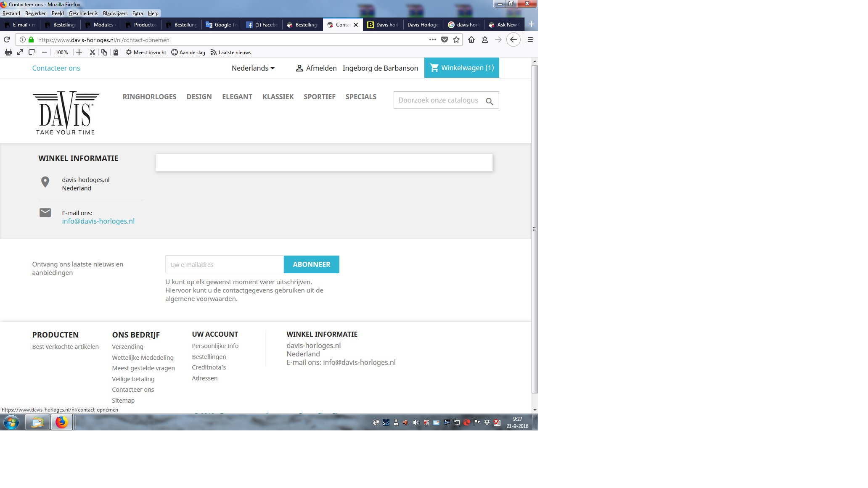
Task: Click the info@davis-horloges.nl email link
Action: tap(98, 221)
